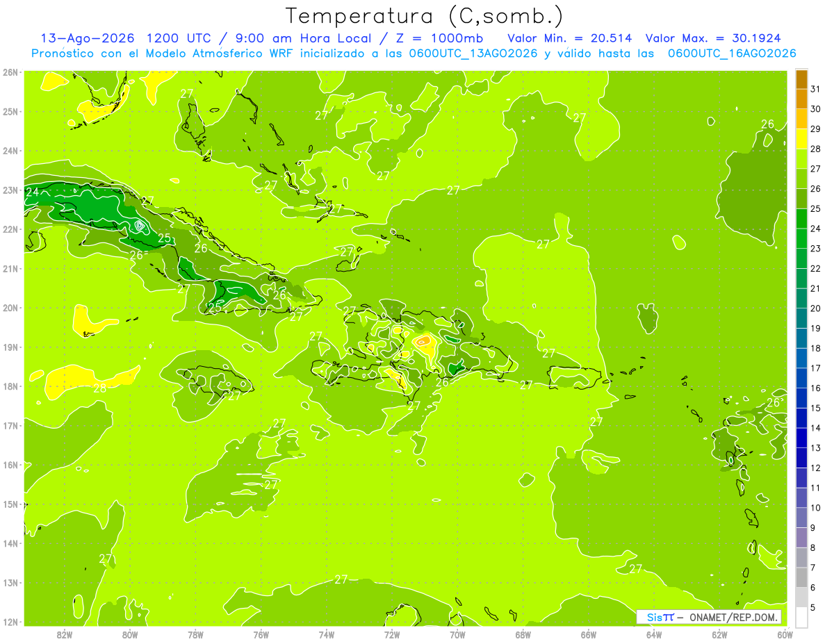
Task: Click the title "Temperatura (C,somb.)"
Action: (x=424, y=16)
